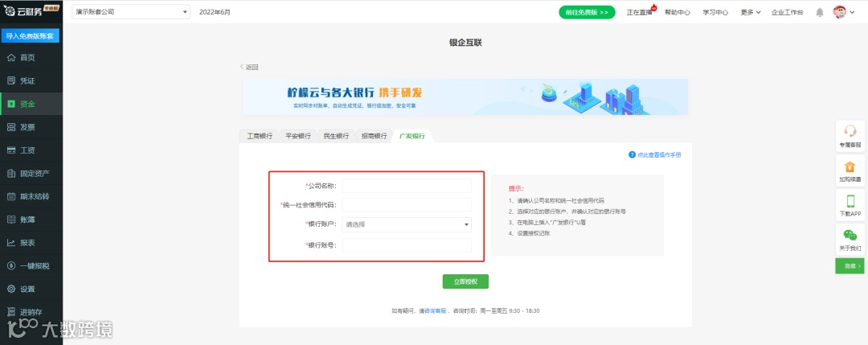The image size is (868, 345).
Task: Select the 广发银行 tab
Action: 412,136
